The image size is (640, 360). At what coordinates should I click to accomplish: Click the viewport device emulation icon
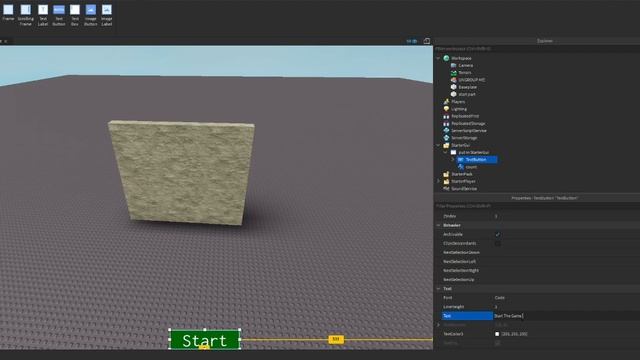click(427, 41)
